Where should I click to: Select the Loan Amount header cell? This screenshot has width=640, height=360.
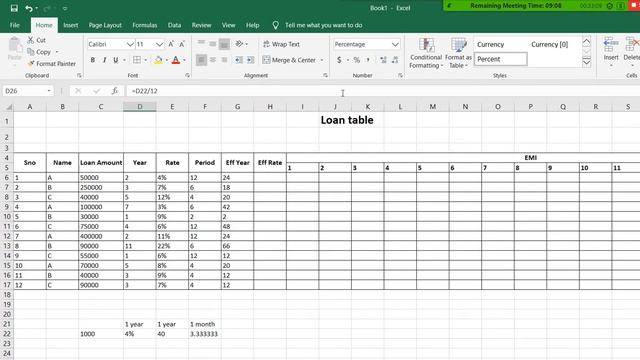point(101,162)
